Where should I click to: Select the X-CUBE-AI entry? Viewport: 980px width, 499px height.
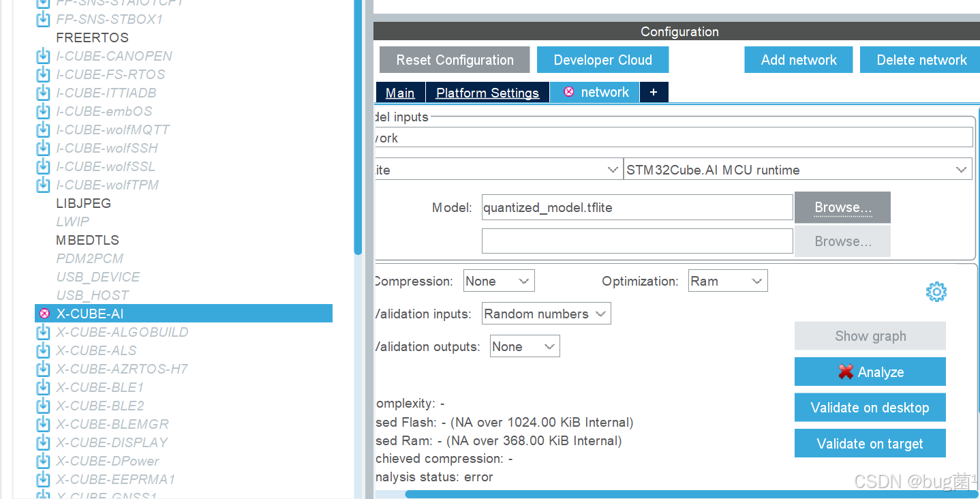tap(183, 314)
